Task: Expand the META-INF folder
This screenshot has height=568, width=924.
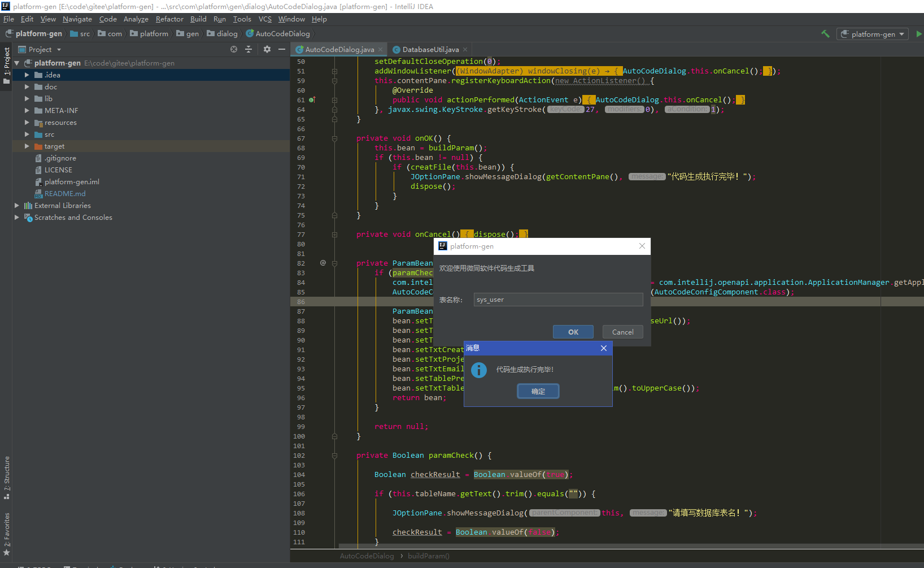Action: (x=27, y=110)
